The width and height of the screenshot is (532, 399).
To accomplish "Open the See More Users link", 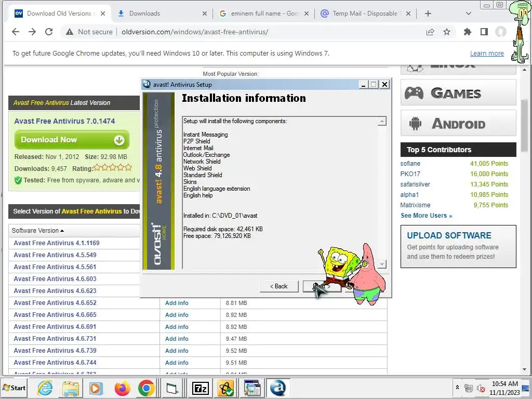I will tap(427, 216).
